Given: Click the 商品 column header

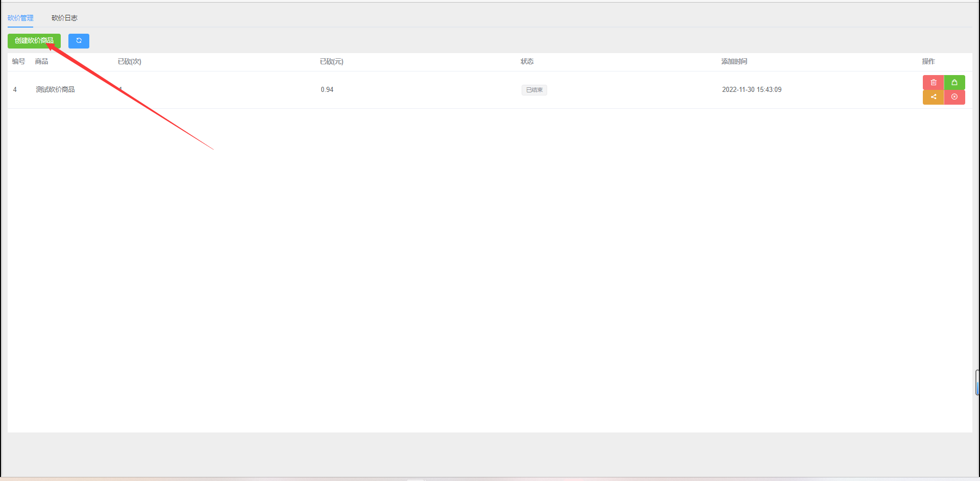Looking at the screenshot, I should coord(41,61).
